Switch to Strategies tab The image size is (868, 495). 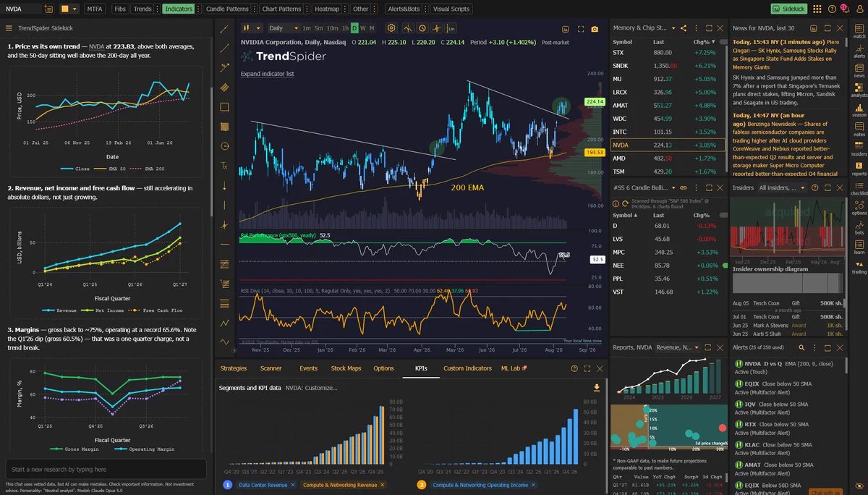tap(234, 368)
